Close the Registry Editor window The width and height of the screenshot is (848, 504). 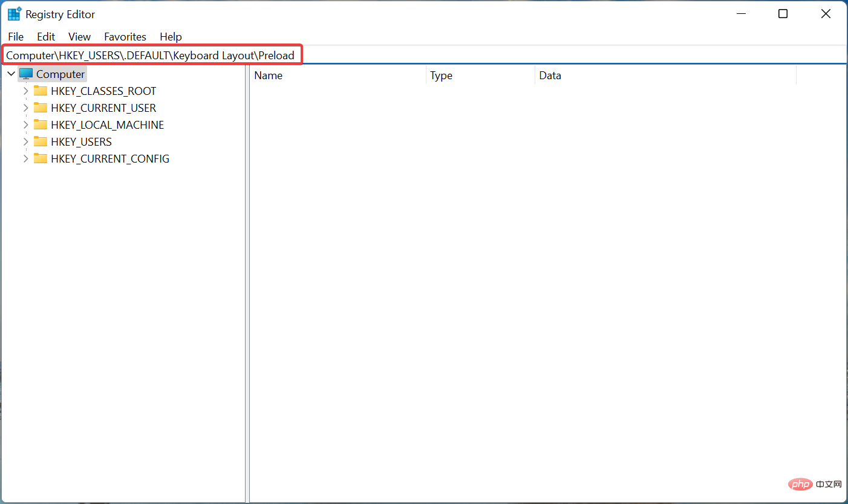[x=826, y=14]
